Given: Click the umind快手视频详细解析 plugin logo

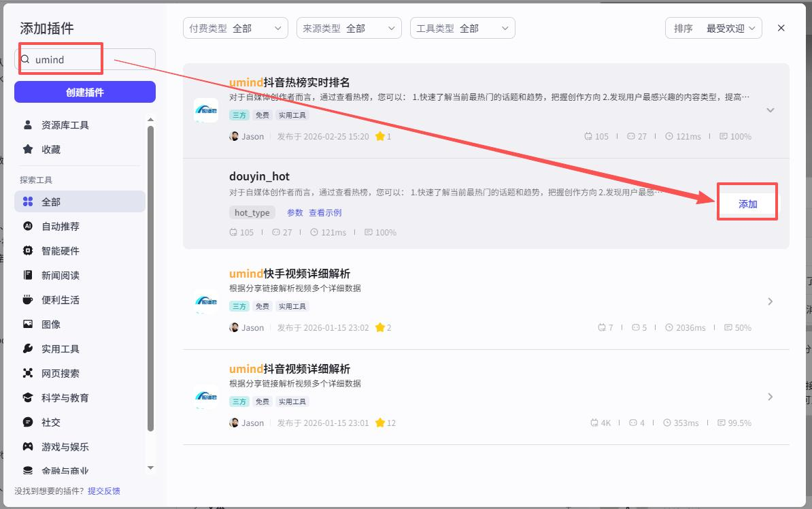Looking at the screenshot, I should point(205,301).
